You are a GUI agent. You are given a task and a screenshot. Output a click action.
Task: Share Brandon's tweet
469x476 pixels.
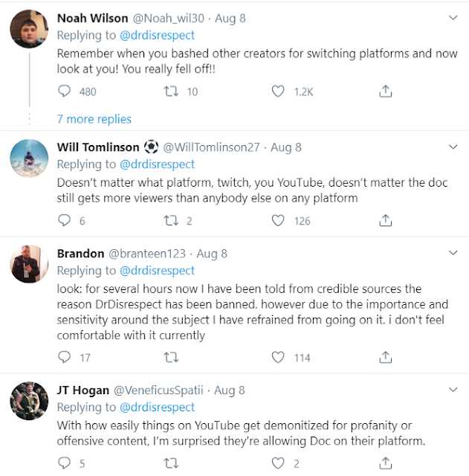(x=385, y=357)
